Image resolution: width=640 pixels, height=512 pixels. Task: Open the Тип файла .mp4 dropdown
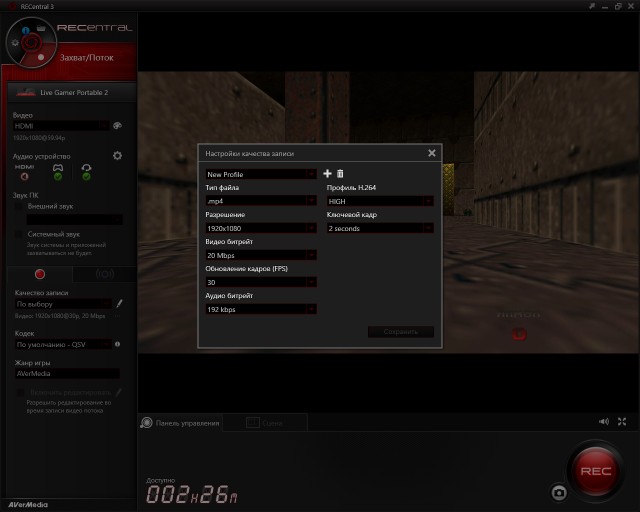pyautogui.click(x=260, y=201)
